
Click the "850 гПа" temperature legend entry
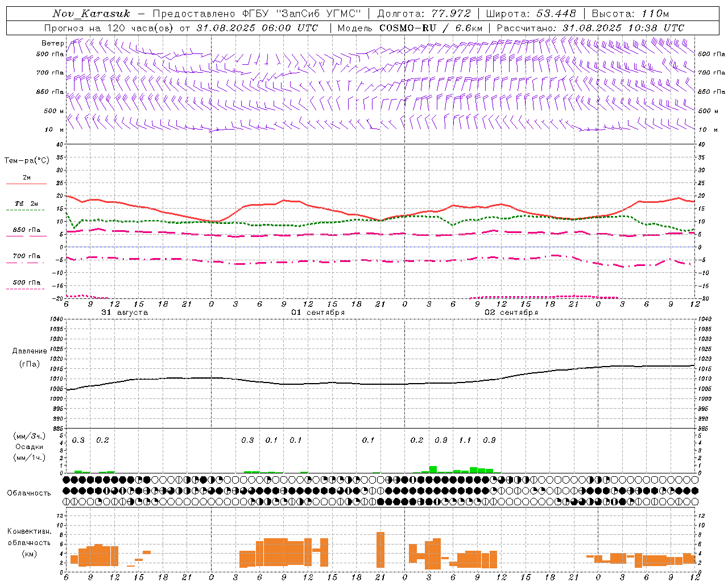(x=27, y=230)
